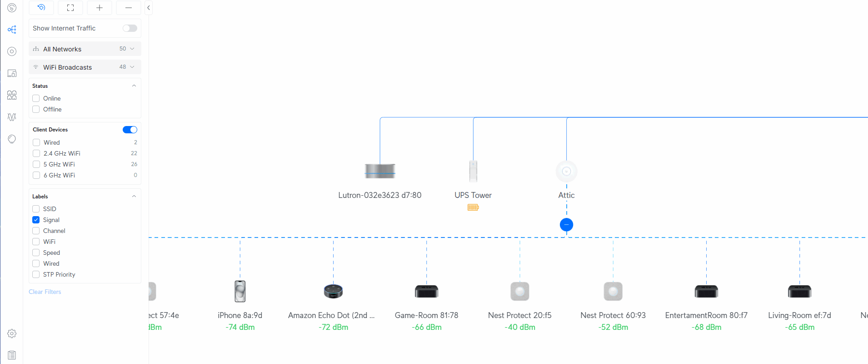Click the fit-to-screen toolbar icon
Screen dimensions: 868x364
coord(70,8)
